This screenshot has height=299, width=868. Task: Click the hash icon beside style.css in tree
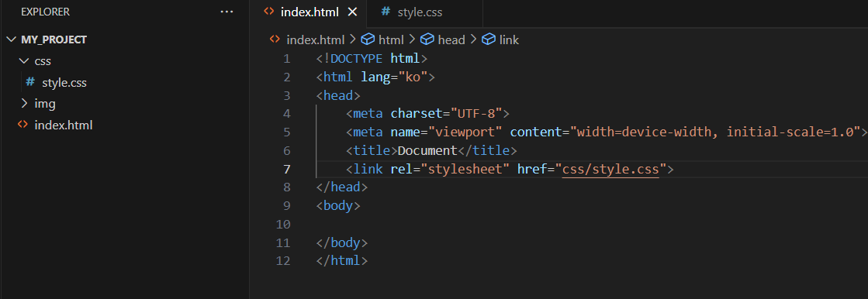[30, 82]
